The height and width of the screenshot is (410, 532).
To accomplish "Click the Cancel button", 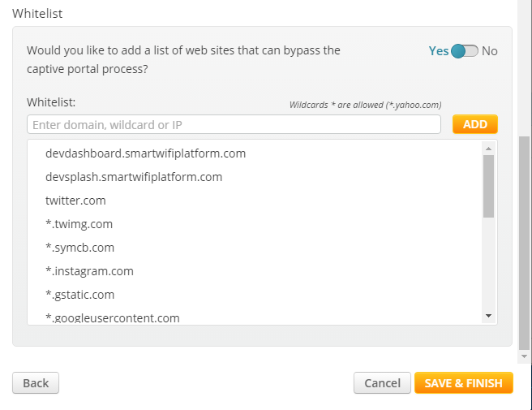I will point(382,383).
